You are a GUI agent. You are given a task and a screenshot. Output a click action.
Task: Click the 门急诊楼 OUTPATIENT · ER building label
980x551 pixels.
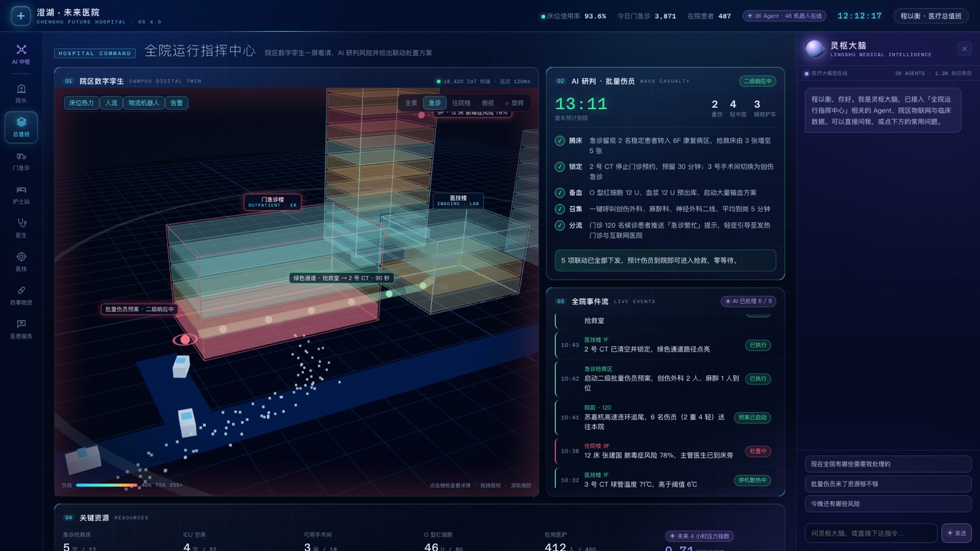[273, 202]
